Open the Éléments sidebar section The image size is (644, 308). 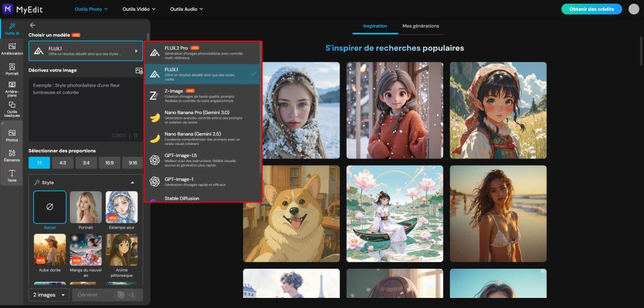[11, 156]
